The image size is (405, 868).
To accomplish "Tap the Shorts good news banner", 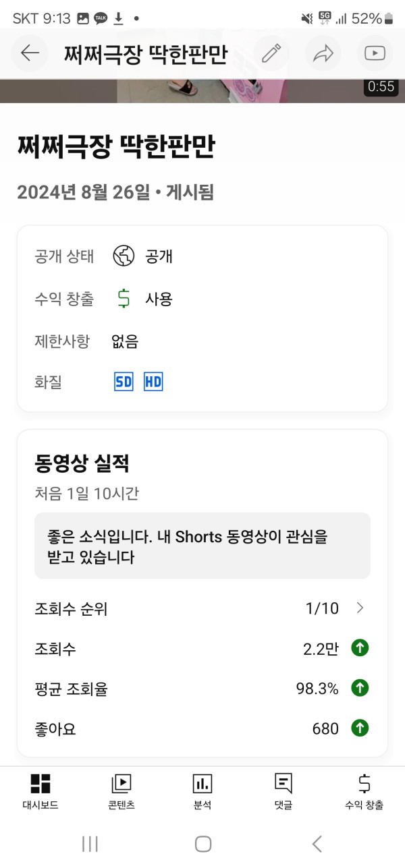I will tap(202, 546).
